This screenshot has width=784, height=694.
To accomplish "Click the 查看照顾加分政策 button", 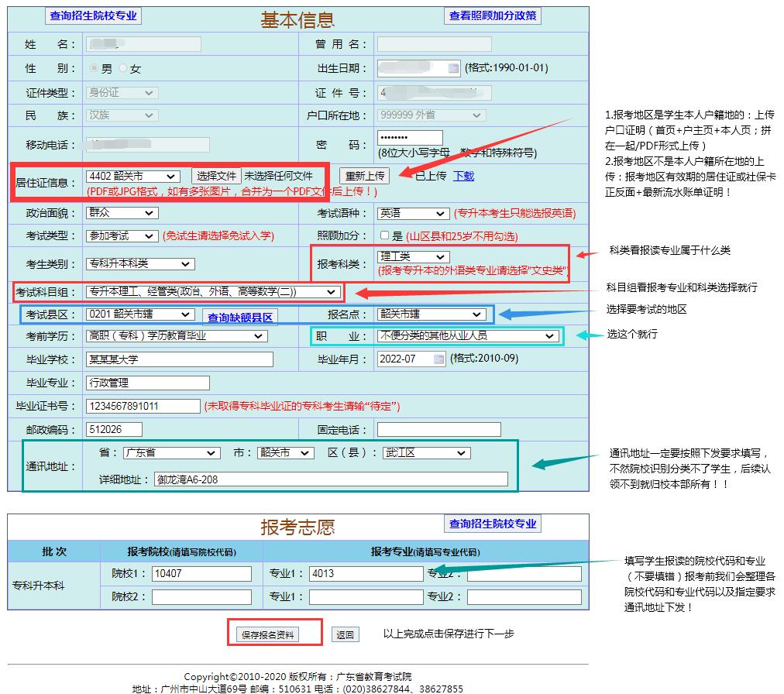I will tap(493, 15).
